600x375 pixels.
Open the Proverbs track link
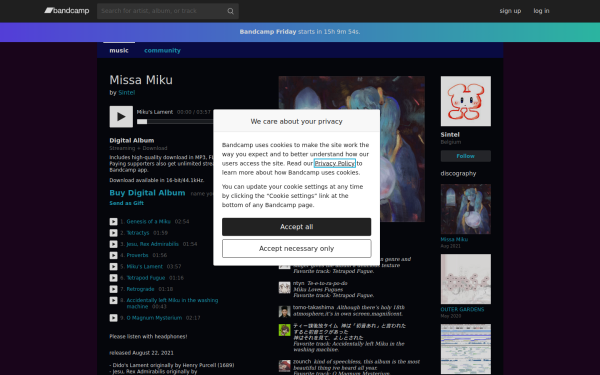pos(137,255)
